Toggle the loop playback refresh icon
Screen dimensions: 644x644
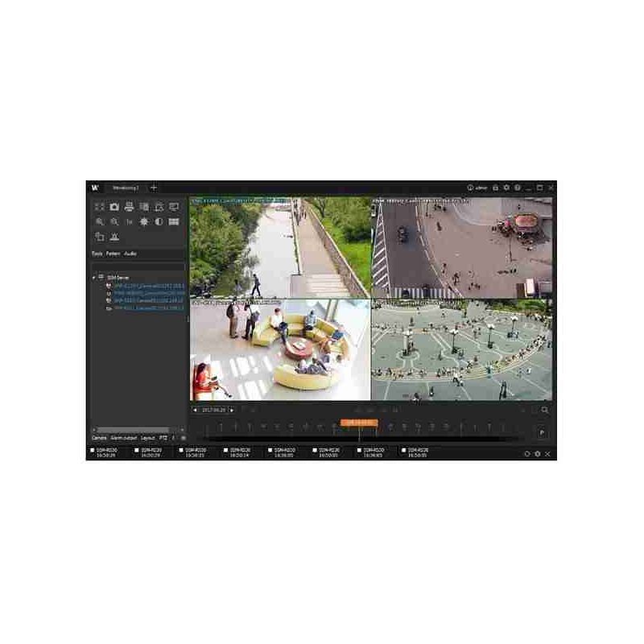point(527,453)
